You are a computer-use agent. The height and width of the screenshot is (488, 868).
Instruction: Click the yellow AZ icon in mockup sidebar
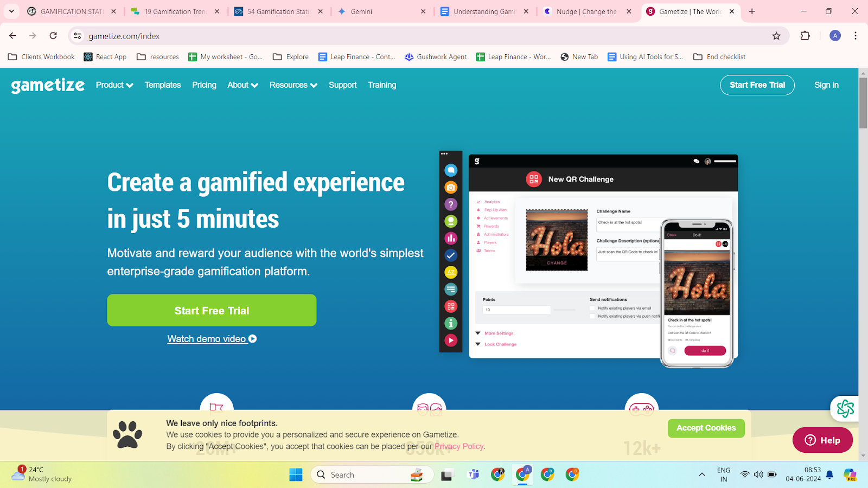tap(451, 273)
